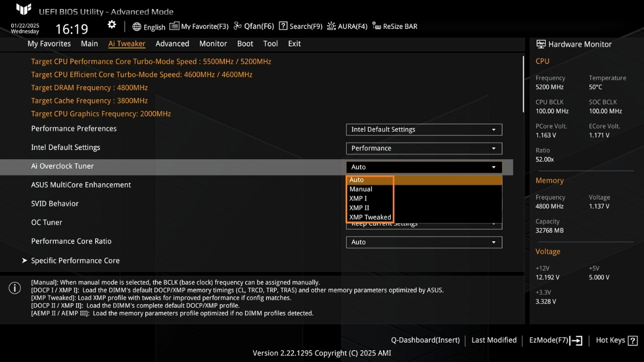Choose XMP II option
644x362 pixels.
(x=424, y=208)
